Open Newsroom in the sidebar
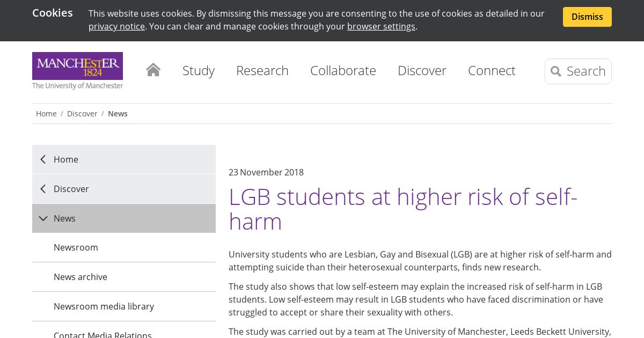Image resolution: width=644 pixels, height=338 pixels. [x=76, y=247]
